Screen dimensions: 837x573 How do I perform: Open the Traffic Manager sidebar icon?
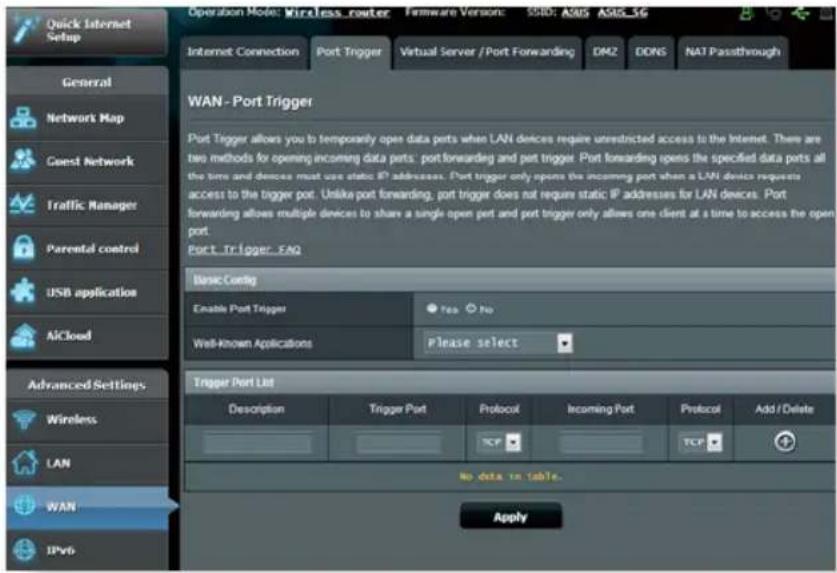coord(23,205)
